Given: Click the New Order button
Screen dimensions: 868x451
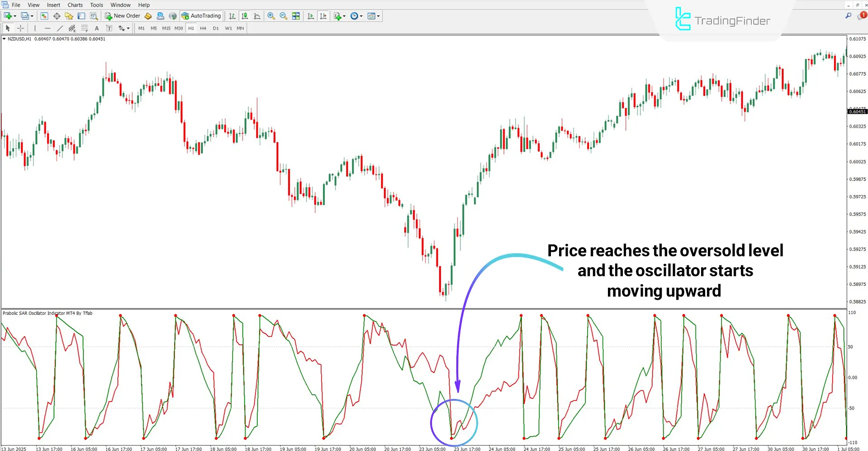Looking at the screenshot, I should (123, 16).
